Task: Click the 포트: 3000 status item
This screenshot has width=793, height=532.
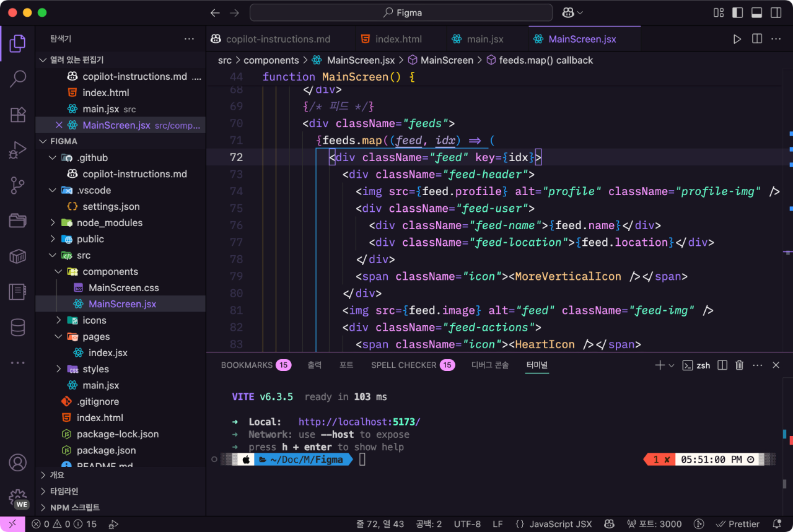Action: point(655,524)
